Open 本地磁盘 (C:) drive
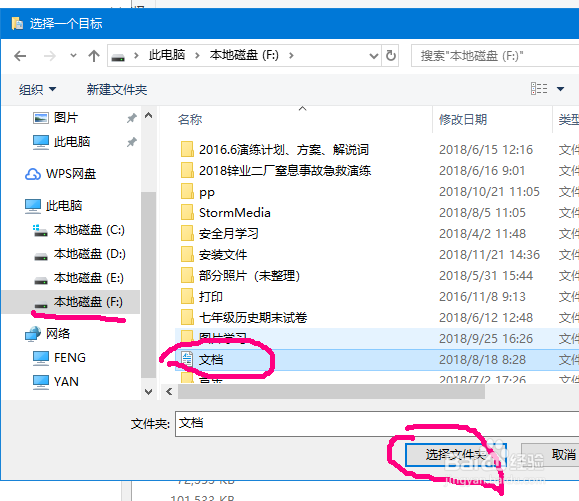 pos(79,230)
